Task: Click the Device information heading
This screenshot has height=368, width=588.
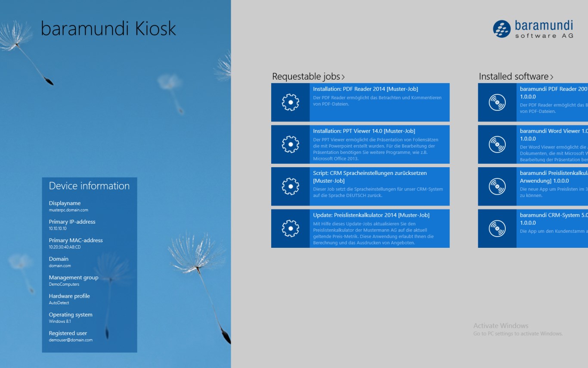Action: click(x=89, y=186)
